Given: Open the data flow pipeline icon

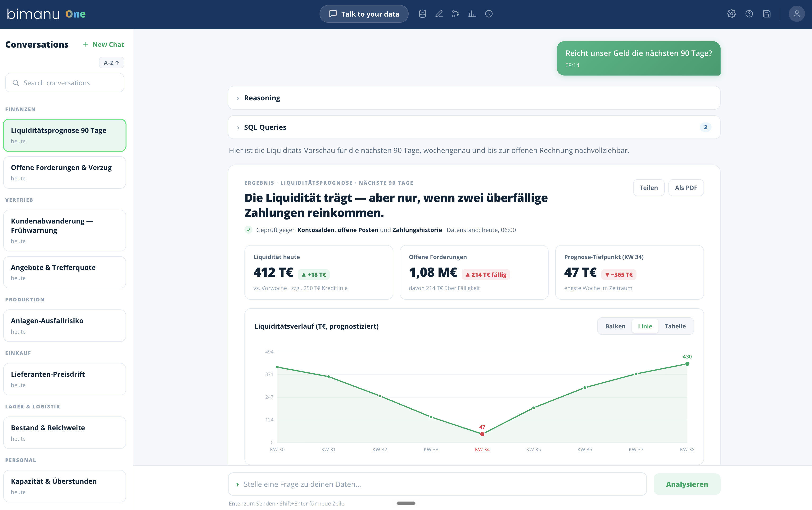Looking at the screenshot, I should (x=456, y=14).
